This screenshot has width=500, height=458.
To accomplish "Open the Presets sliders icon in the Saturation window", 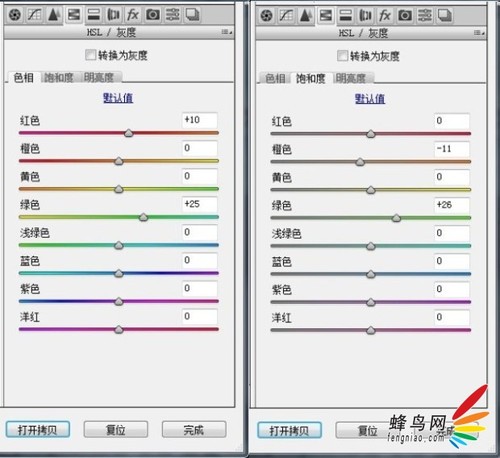I will 425,16.
